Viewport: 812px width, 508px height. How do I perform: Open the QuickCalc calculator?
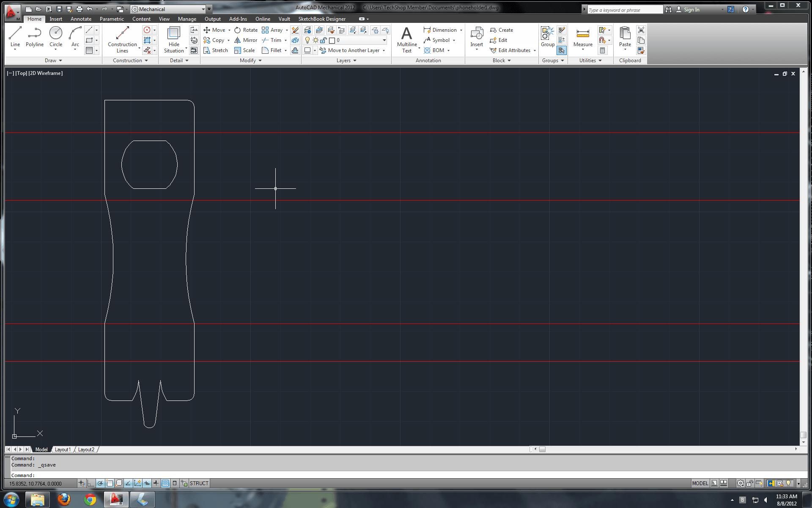pos(603,50)
